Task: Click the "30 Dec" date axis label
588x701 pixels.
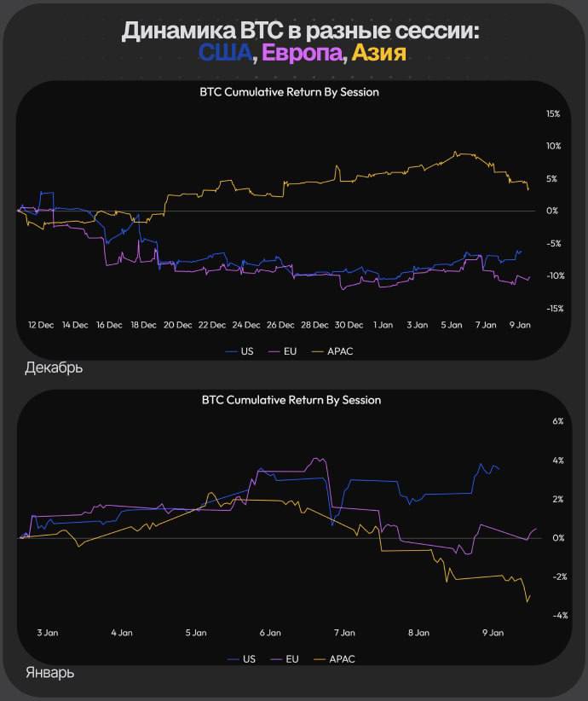Action: [x=349, y=325]
